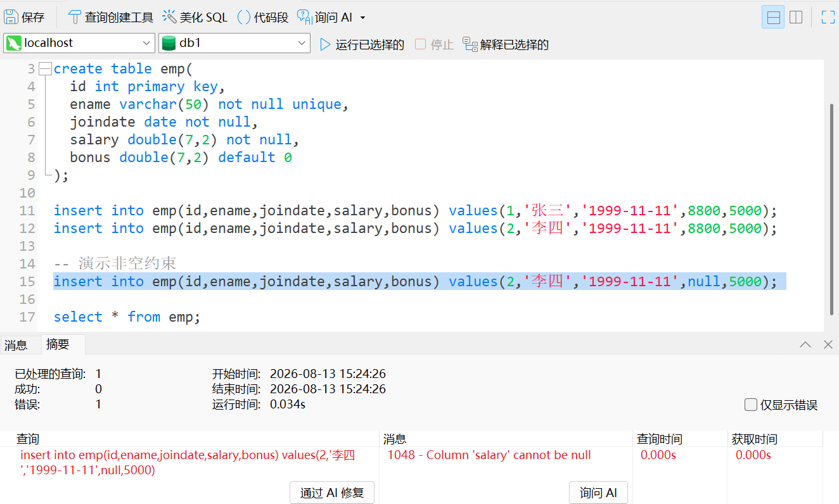
Task: Toggle the full screen editor icon
Action: pyautogui.click(x=828, y=17)
